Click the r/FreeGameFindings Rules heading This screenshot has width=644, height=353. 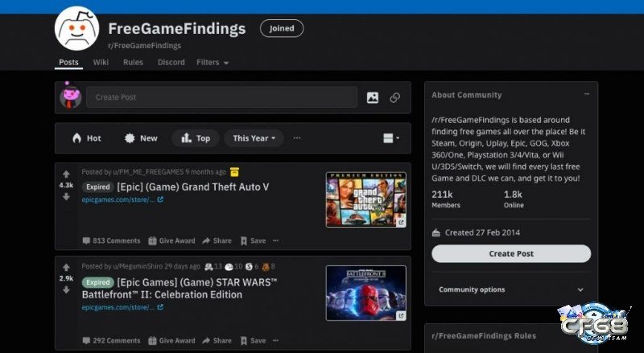[x=484, y=336]
